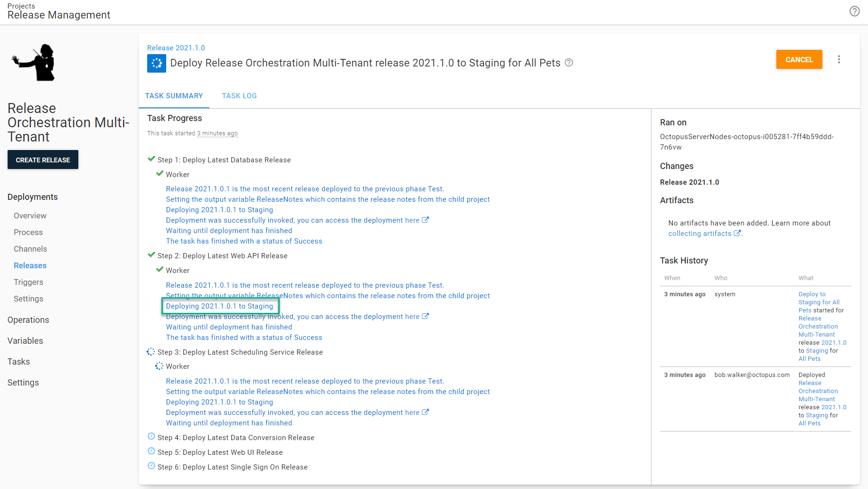Click Step 4 pending clock icon
Screen dimensions: 868x489
(151, 437)
